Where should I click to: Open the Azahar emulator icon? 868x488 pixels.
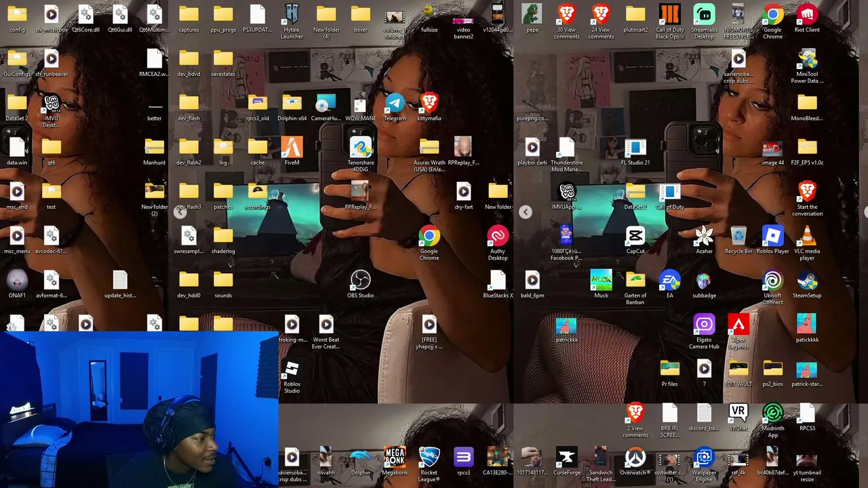704,240
